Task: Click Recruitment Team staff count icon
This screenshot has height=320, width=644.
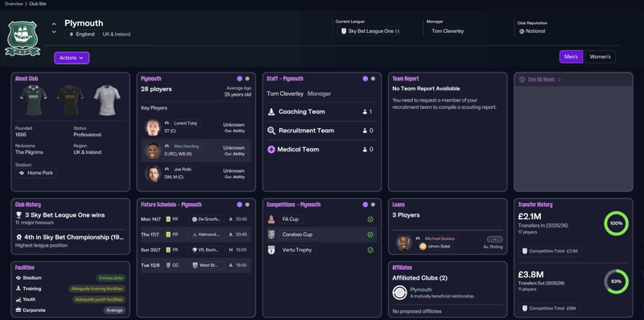Action: (365, 131)
